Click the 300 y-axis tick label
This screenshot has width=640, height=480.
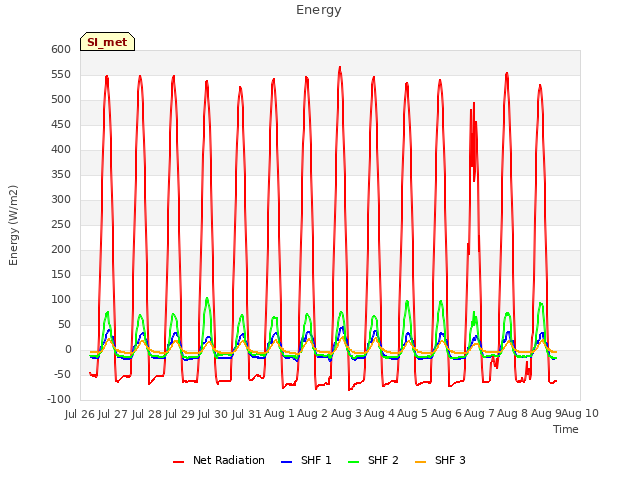[61, 200]
